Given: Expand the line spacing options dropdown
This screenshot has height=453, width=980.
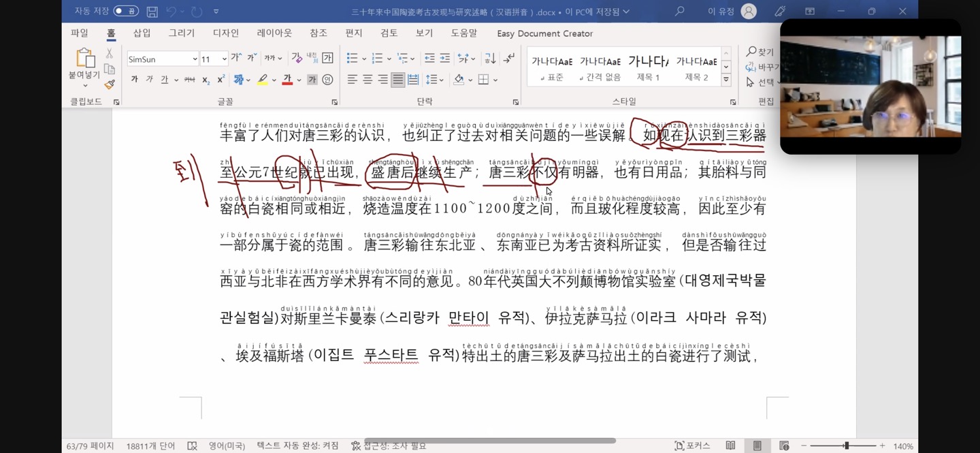Looking at the screenshot, I should (441, 80).
